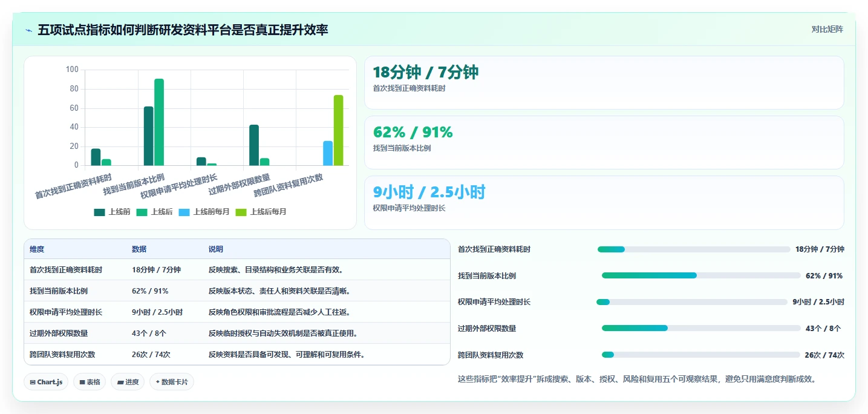
Task: Click the 进度 tag
Action: pos(128,382)
